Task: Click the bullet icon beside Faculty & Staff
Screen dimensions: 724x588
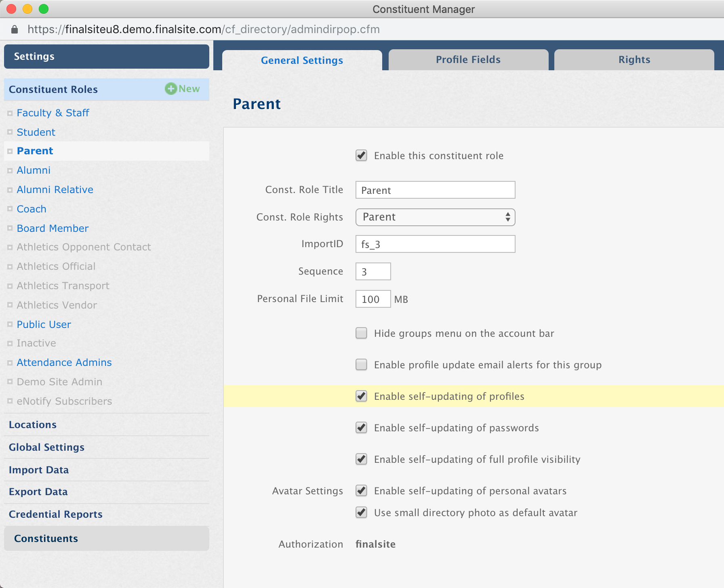Action: tap(10, 113)
